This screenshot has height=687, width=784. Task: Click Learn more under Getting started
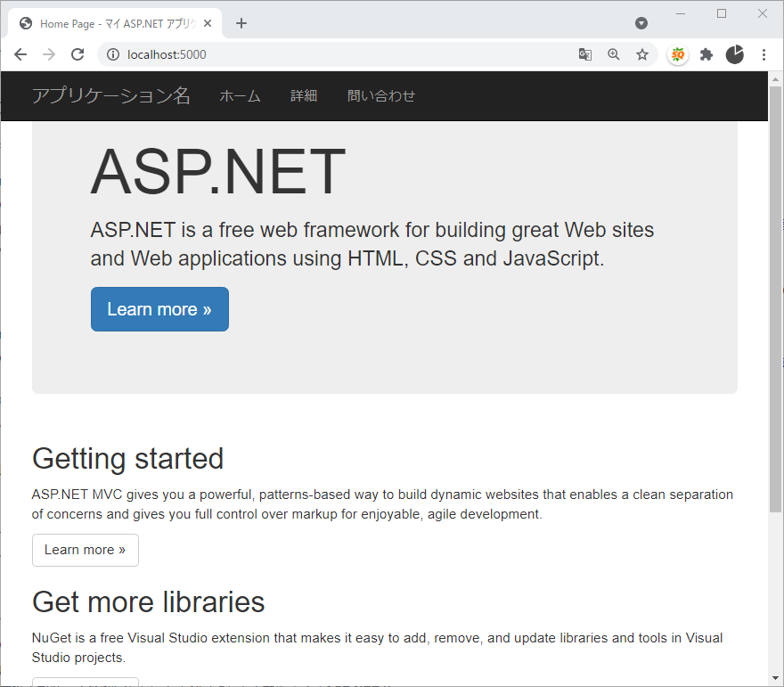pyautogui.click(x=86, y=550)
